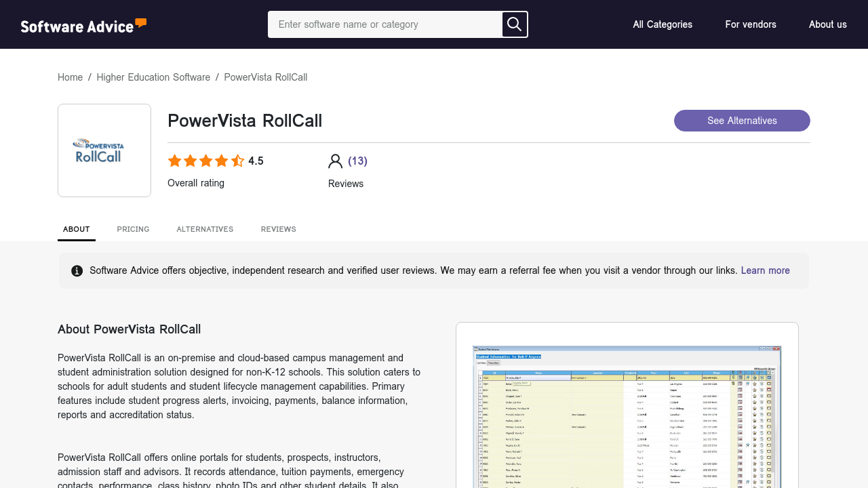This screenshot has width=868, height=488.
Task: Open the product screenshot thumbnail
Action: (x=627, y=416)
